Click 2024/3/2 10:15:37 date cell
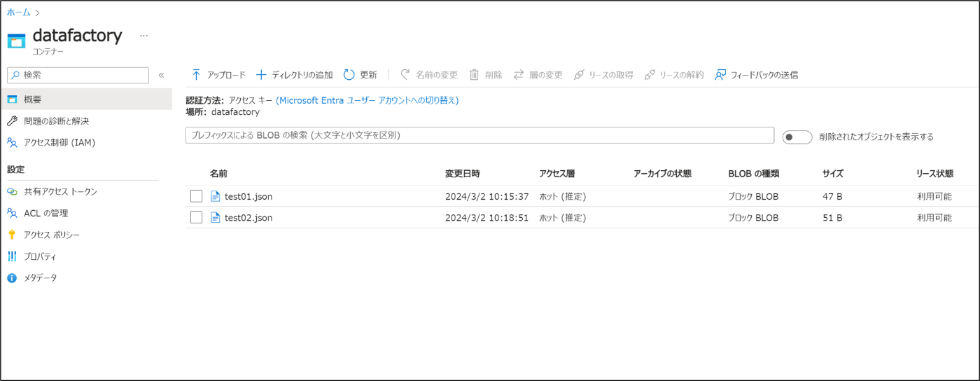980x381 pixels. point(487,197)
